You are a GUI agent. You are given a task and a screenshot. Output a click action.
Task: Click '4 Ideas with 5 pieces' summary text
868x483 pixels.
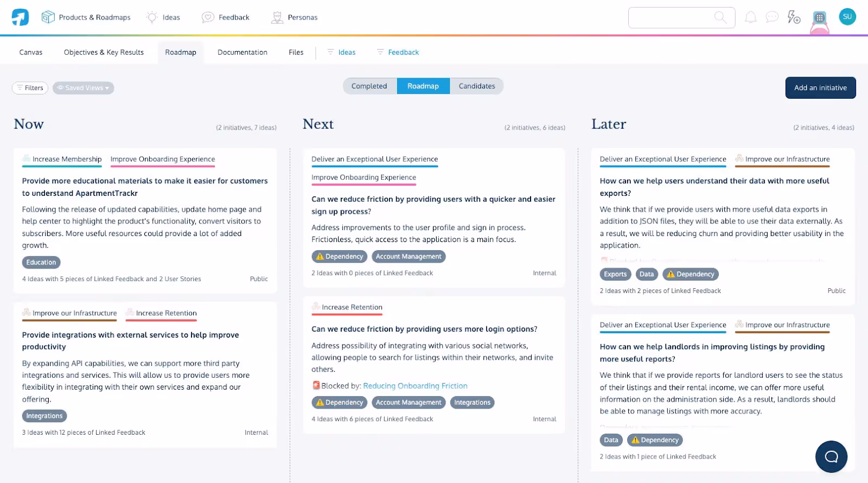[112, 279]
